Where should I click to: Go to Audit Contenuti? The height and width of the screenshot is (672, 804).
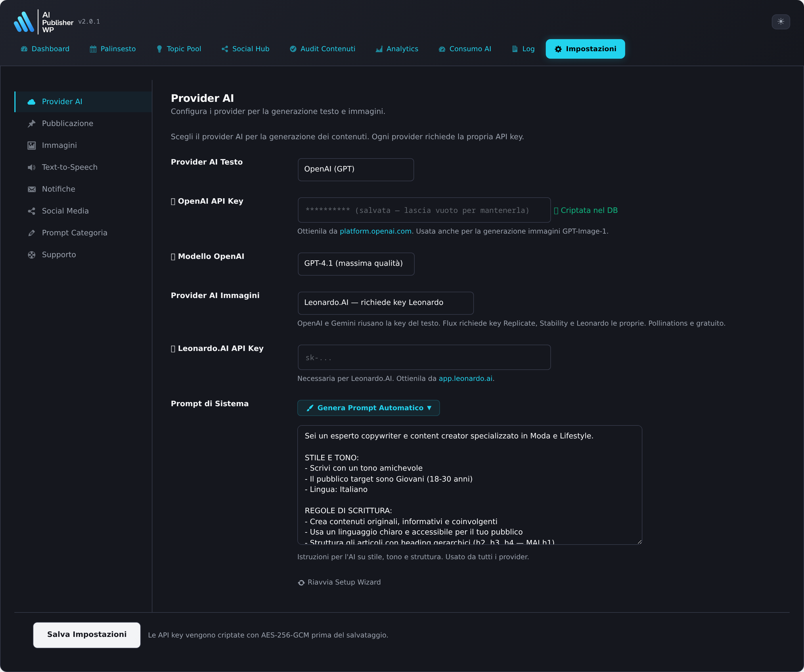(322, 49)
